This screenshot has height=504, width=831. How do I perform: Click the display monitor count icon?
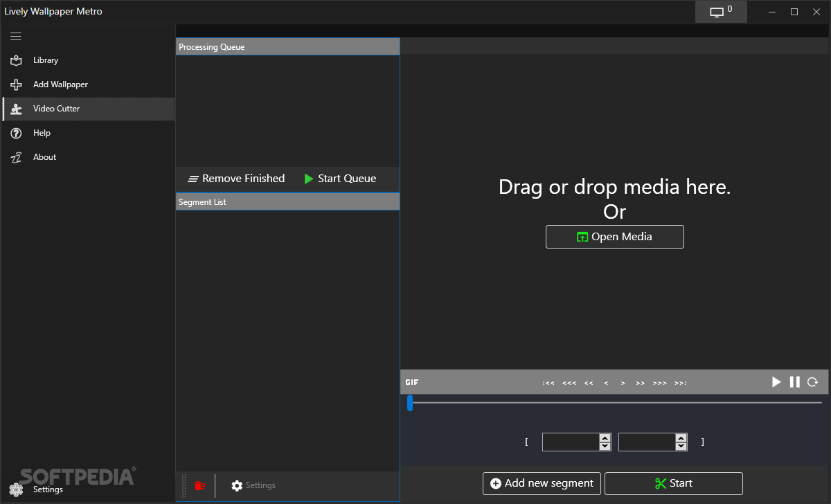coord(721,12)
